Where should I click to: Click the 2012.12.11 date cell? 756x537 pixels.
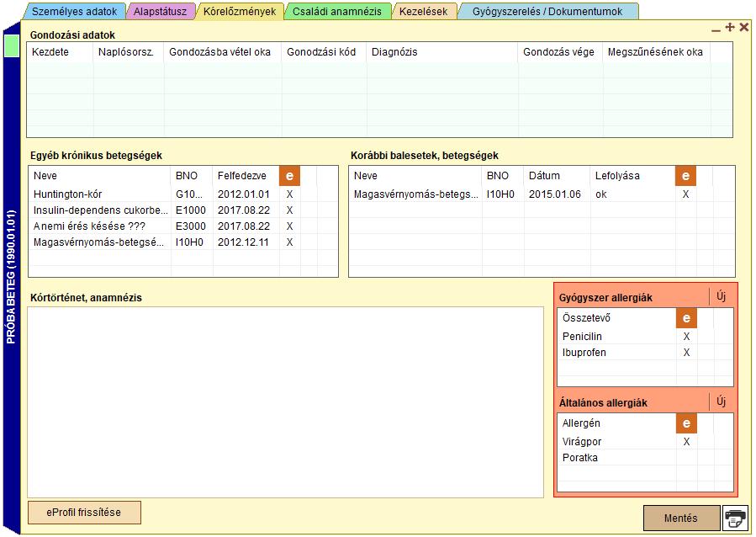[243, 242]
